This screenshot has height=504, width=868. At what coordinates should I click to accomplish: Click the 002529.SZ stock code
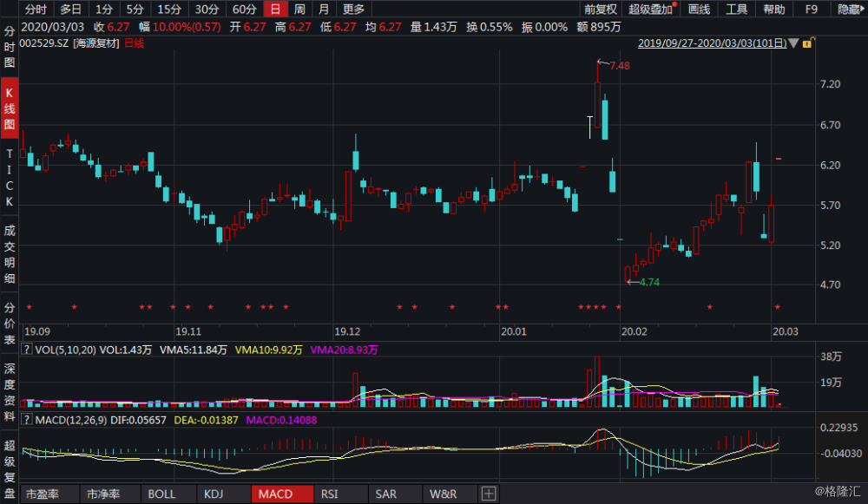tap(43, 43)
